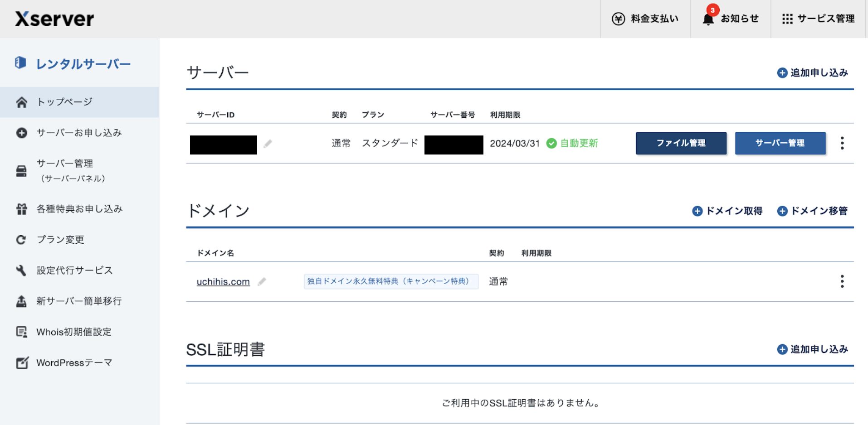Image resolution: width=868 pixels, height=425 pixels.
Task: Open WordPressテーマ in the sidebar
Action: tap(74, 363)
